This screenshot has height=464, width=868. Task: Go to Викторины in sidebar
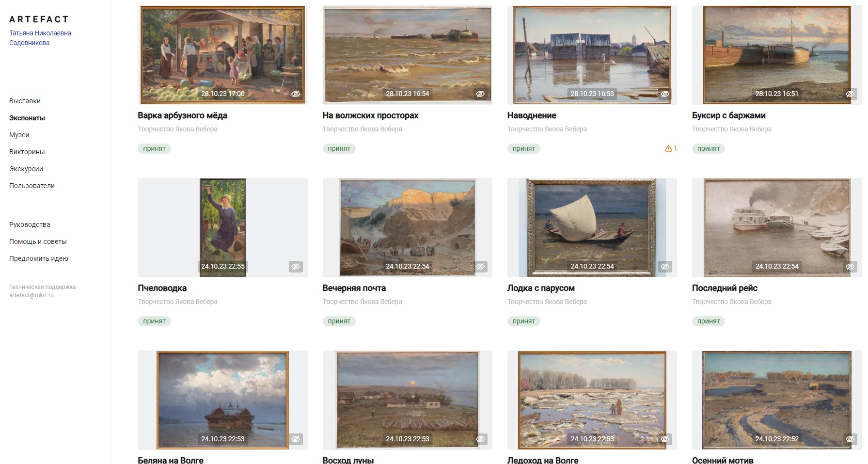(x=27, y=152)
